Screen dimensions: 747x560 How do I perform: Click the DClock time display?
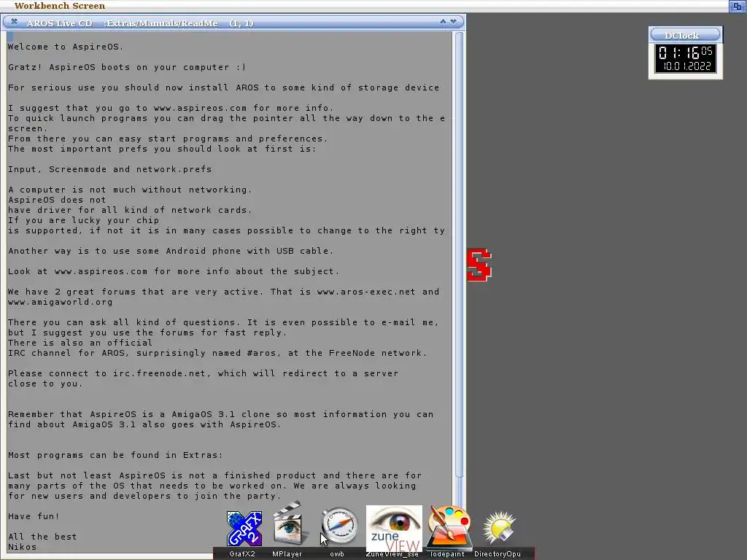(686, 59)
